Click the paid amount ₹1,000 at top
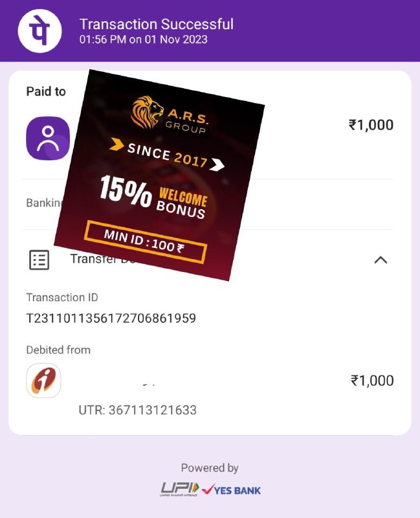The image size is (420, 518). pyautogui.click(x=371, y=125)
